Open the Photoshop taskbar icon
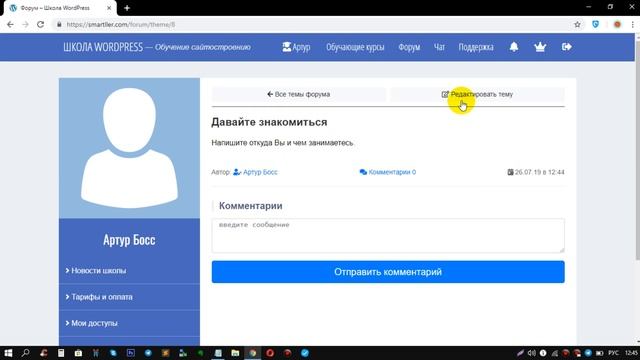640x360 pixels. click(131, 353)
